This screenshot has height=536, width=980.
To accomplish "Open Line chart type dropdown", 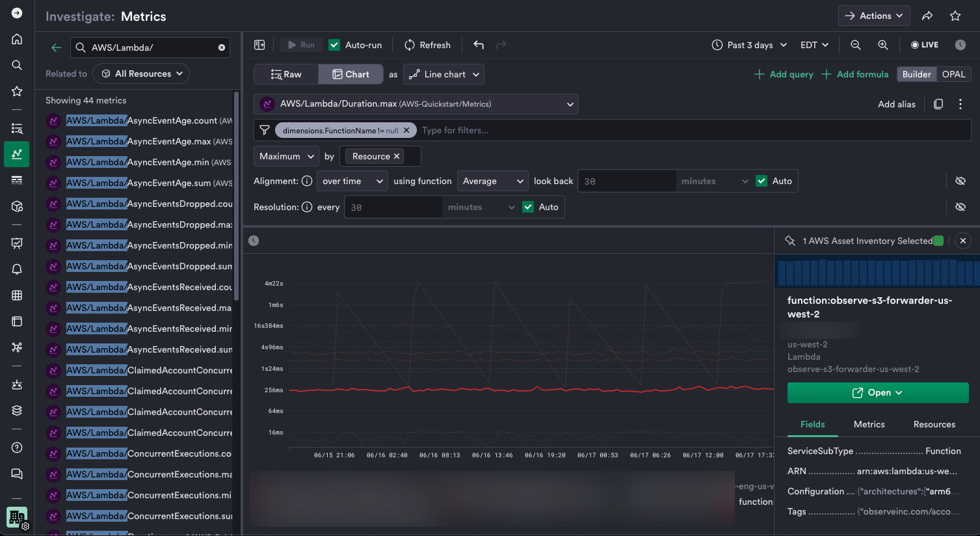I will pyautogui.click(x=444, y=74).
